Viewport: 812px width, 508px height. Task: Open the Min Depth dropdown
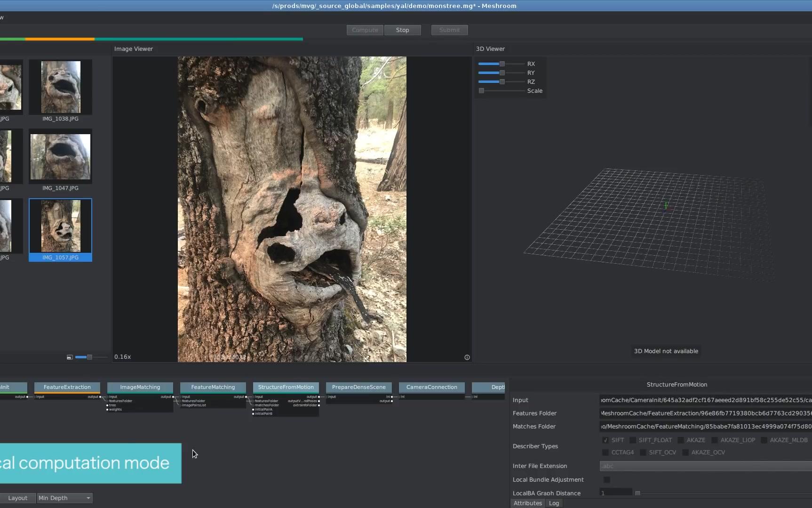(65, 498)
